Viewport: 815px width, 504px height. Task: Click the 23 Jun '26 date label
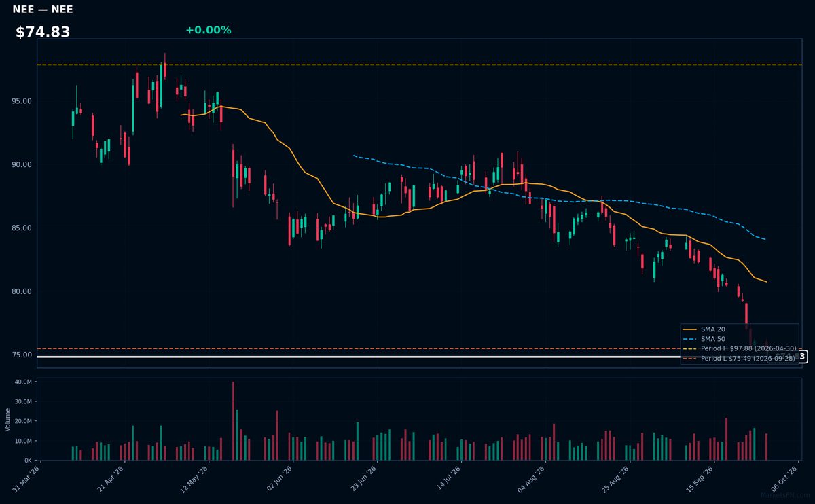click(363, 479)
